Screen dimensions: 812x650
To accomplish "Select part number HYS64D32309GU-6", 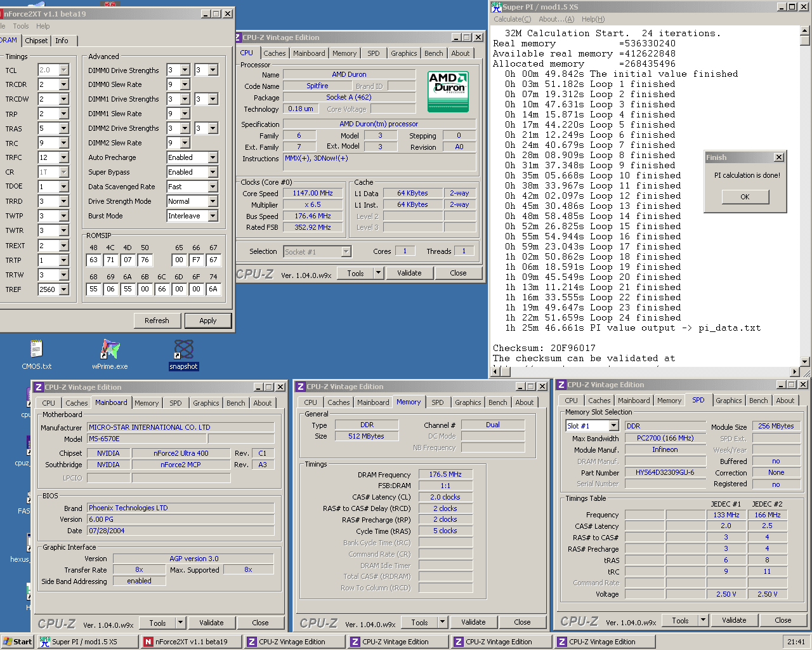I will [x=665, y=472].
